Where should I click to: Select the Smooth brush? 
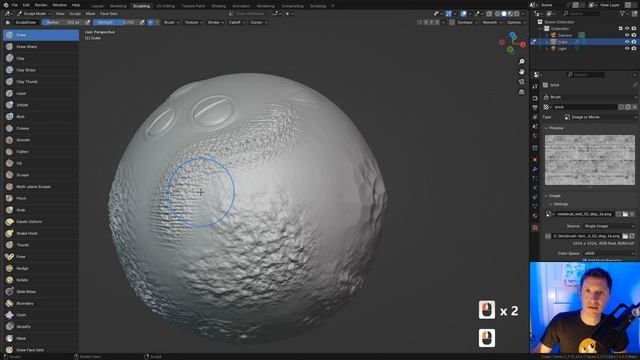(41, 140)
